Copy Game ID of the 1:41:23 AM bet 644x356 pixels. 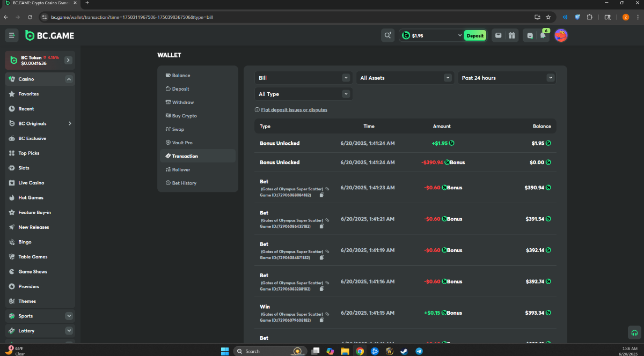(322, 195)
